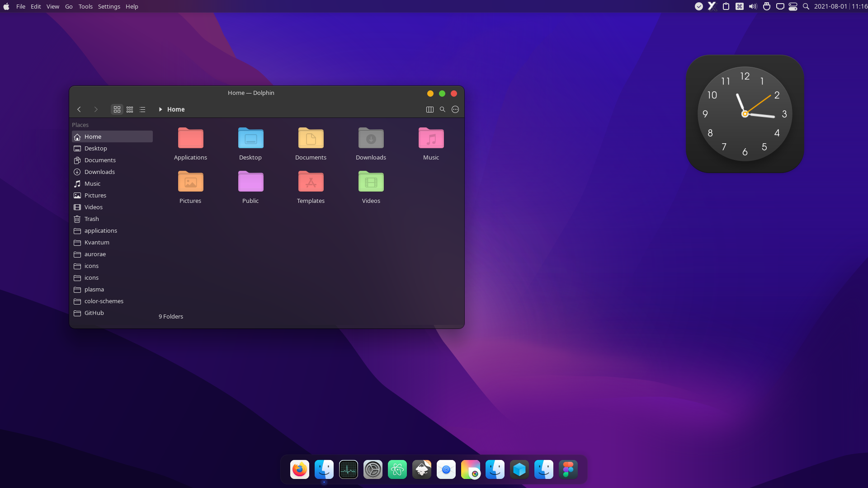868x488 pixels.
Task: Select the orange Pictures folder in file view
Action: click(x=190, y=188)
